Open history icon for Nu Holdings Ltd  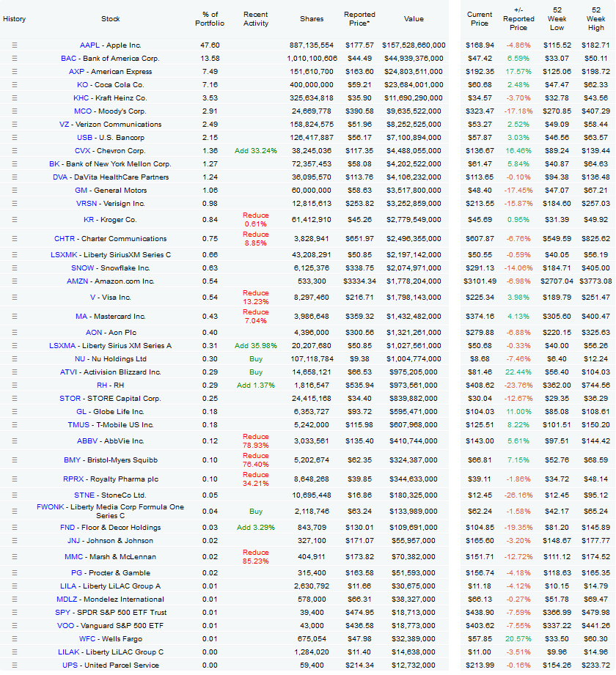(x=14, y=359)
